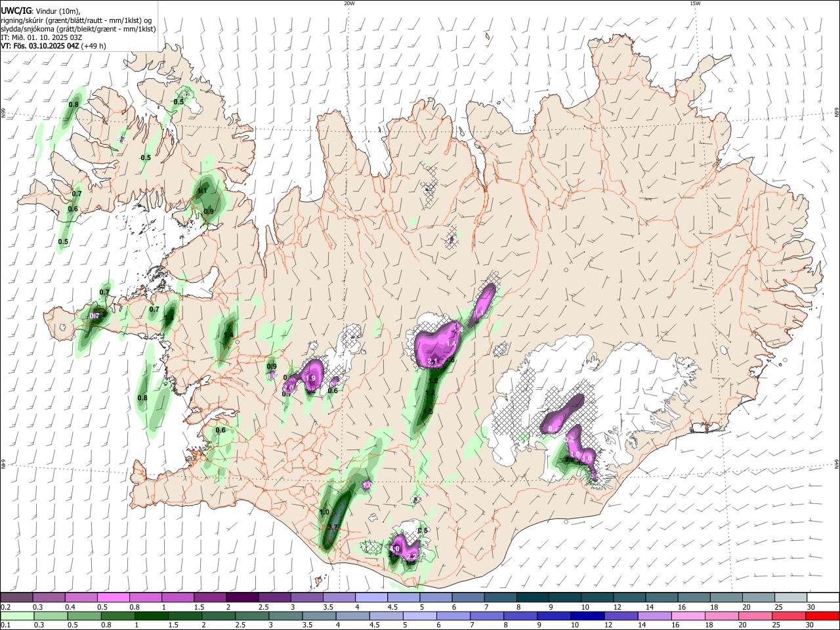Pick the dark teal swatch labeled 9, upper row
The height and width of the screenshot is (630, 840).
(x=564, y=598)
